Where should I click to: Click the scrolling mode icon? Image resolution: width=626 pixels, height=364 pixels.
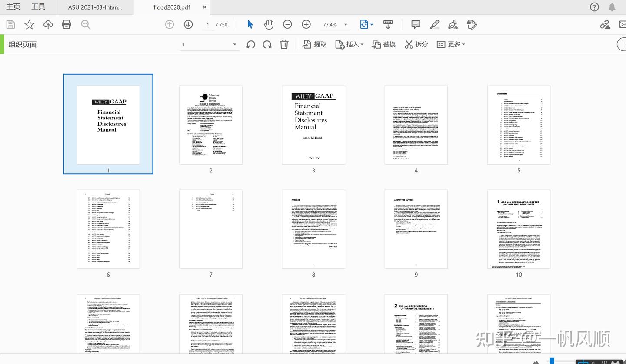point(388,25)
